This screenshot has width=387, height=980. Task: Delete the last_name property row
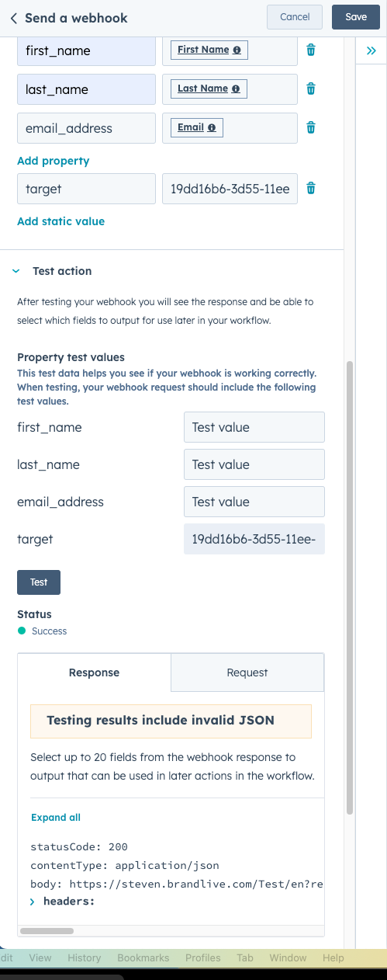click(311, 89)
